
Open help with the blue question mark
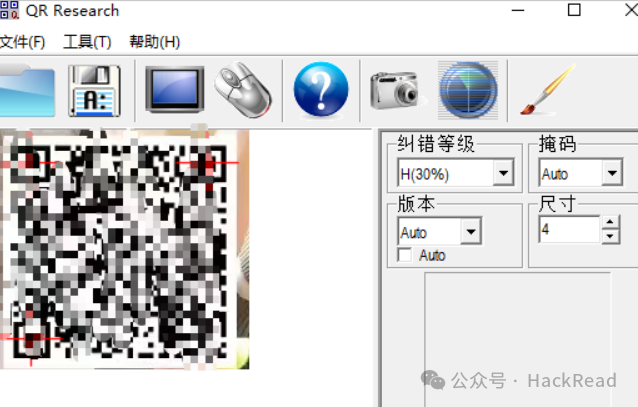coord(321,90)
